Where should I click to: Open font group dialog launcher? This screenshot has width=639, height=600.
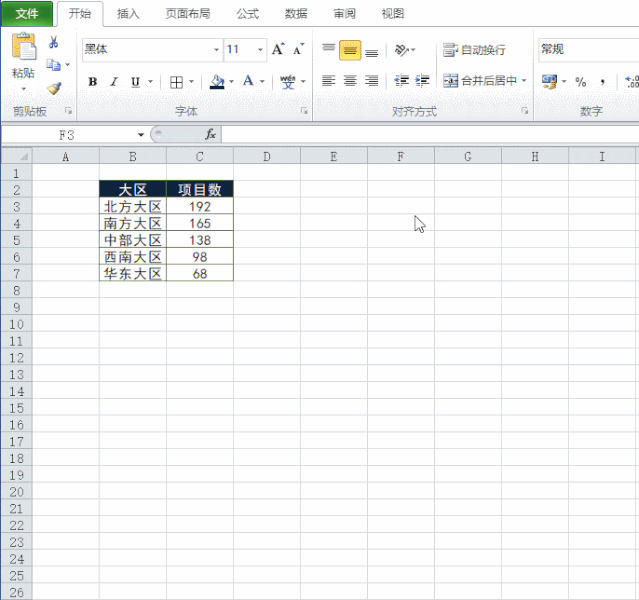pos(304,111)
